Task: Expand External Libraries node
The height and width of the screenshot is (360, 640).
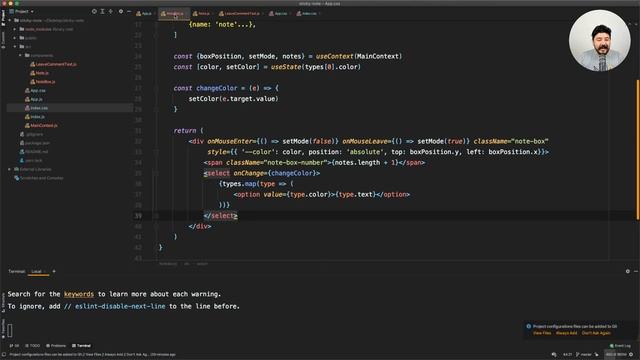Action: [10, 169]
